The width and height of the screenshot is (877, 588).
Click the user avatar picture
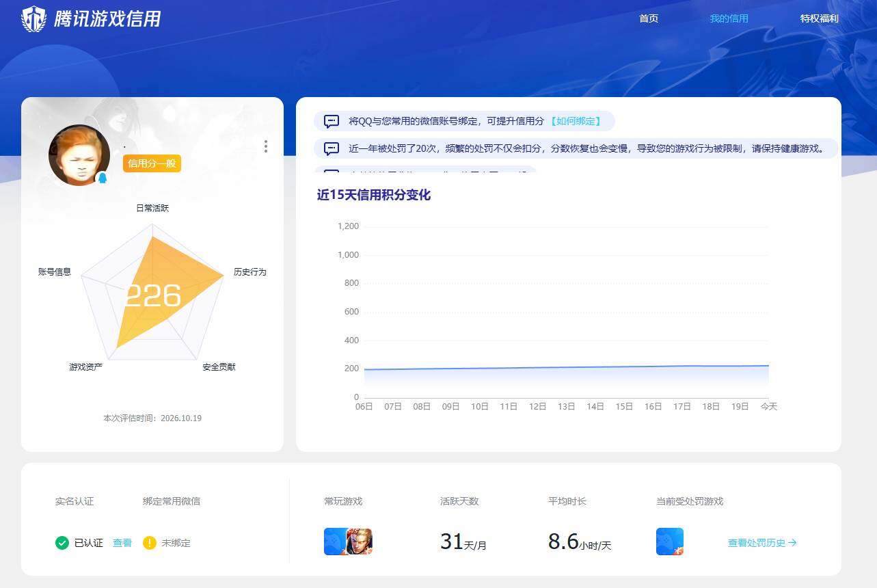click(x=79, y=155)
